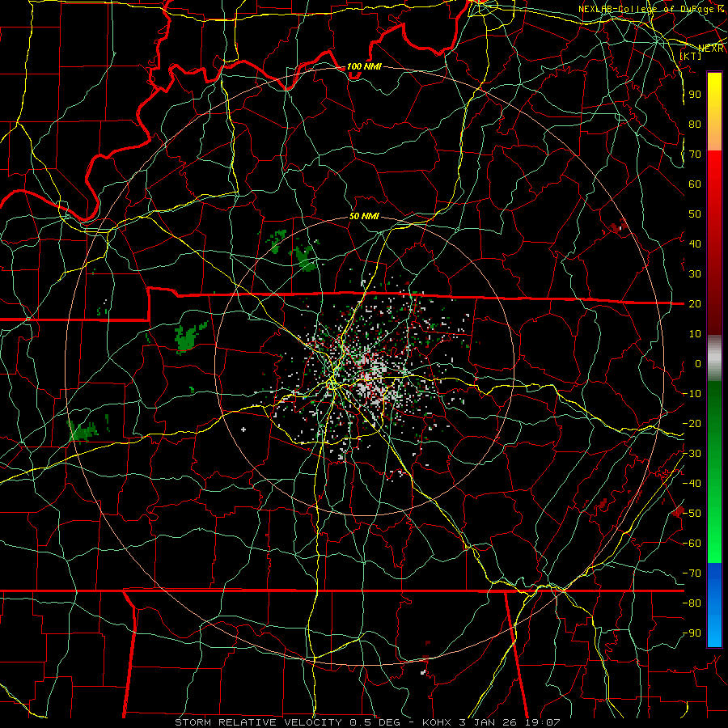Click the [KT] units label
This screenshot has height=728, width=728.
click(691, 56)
